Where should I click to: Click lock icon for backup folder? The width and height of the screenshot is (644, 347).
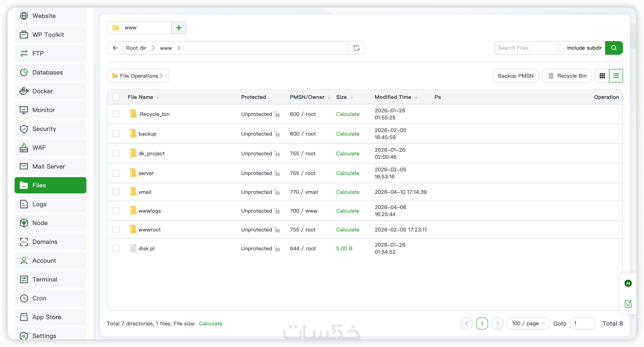click(x=277, y=134)
